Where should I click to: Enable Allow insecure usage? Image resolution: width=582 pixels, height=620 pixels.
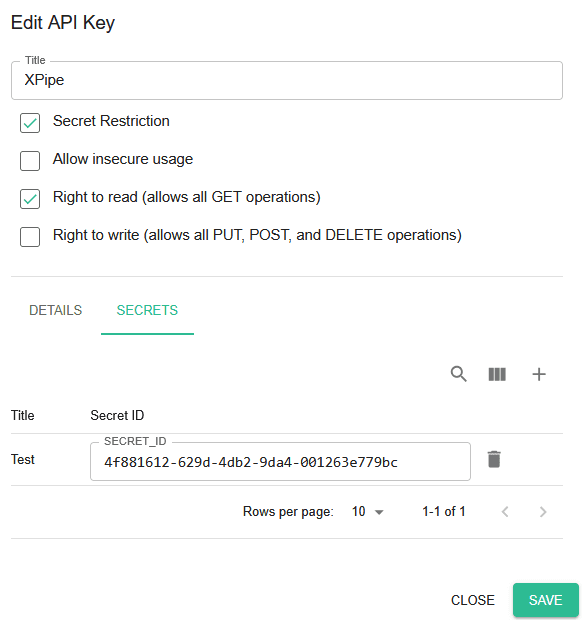coord(30,161)
